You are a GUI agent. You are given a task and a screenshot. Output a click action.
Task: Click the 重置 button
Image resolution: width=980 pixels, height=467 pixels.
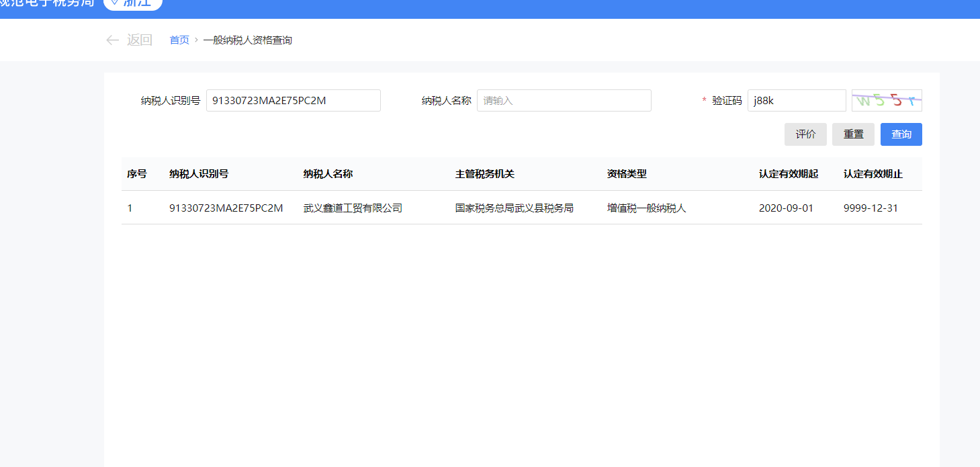(853, 134)
